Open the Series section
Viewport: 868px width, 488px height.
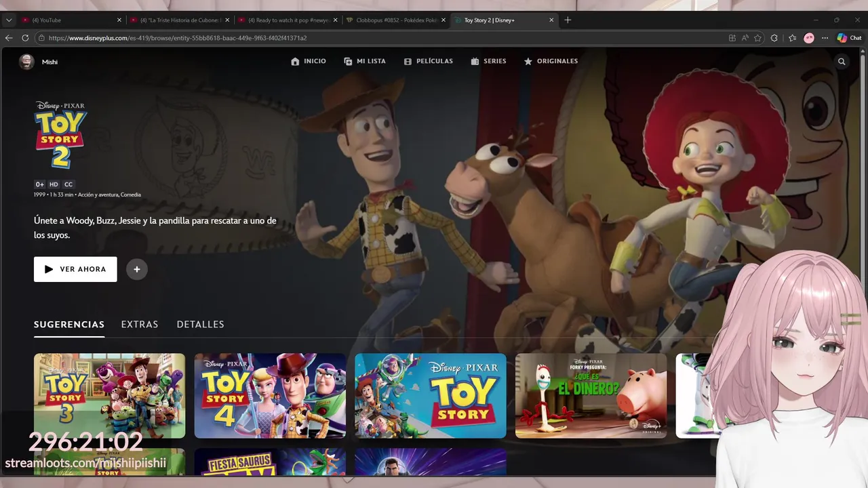click(488, 61)
